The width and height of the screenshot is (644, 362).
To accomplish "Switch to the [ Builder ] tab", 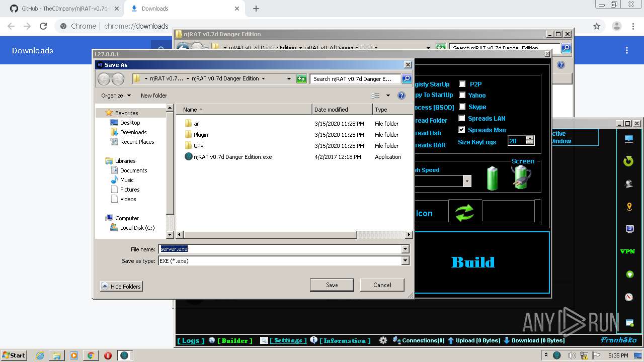I will [x=235, y=340].
